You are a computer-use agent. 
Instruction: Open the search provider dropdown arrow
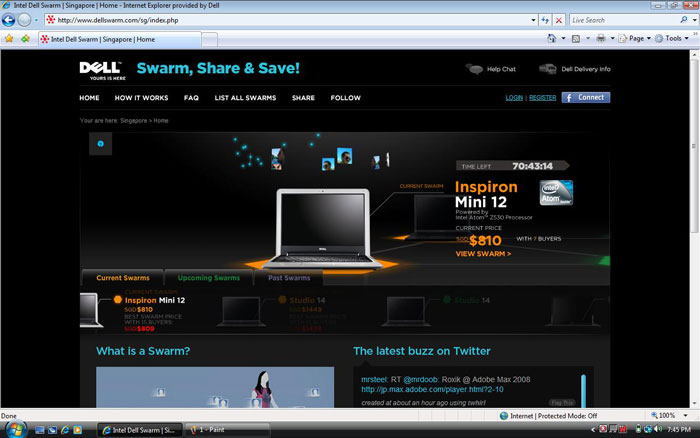pos(694,20)
